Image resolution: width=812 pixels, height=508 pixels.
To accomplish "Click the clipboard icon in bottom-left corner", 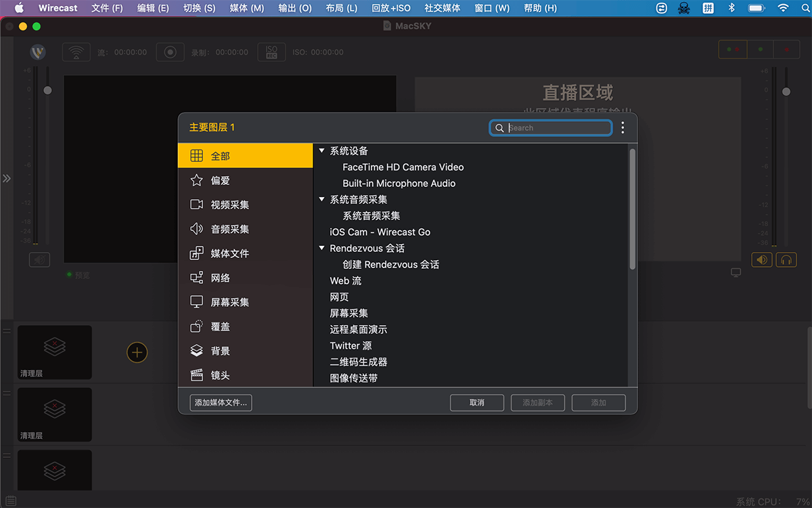I will tap(11, 501).
